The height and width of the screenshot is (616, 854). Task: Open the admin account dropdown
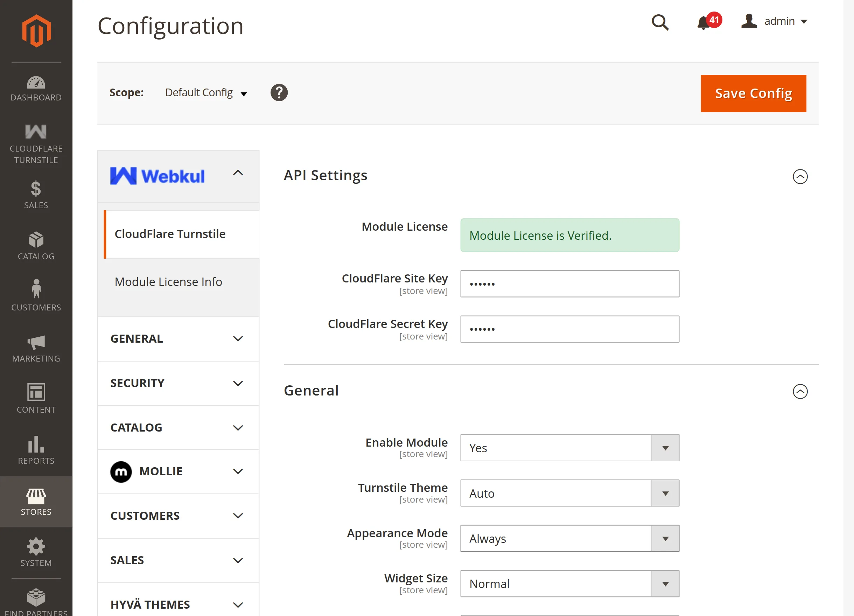785,21
